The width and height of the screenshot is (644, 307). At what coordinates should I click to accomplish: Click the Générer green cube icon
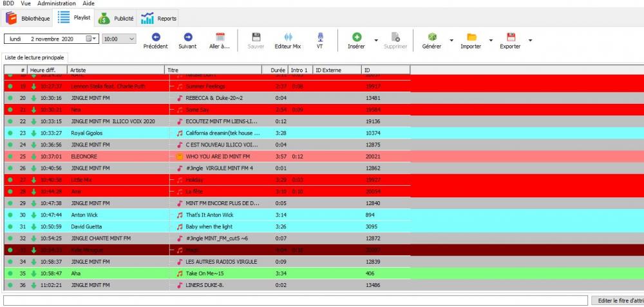pos(432,37)
